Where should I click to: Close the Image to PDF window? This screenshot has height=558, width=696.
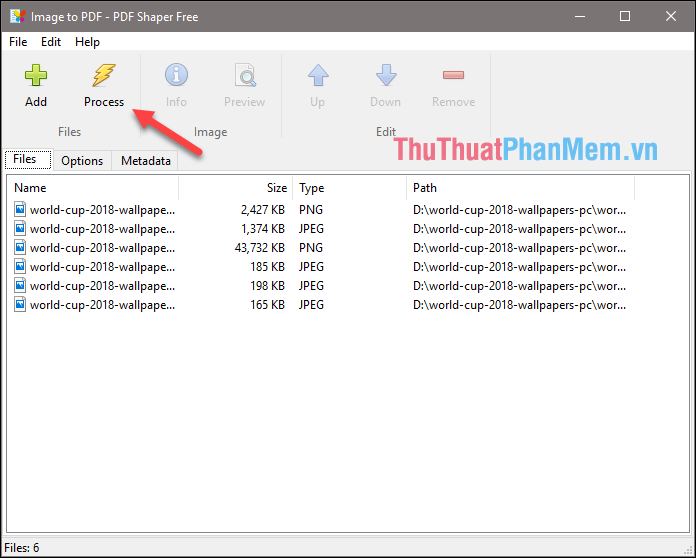(x=671, y=16)
